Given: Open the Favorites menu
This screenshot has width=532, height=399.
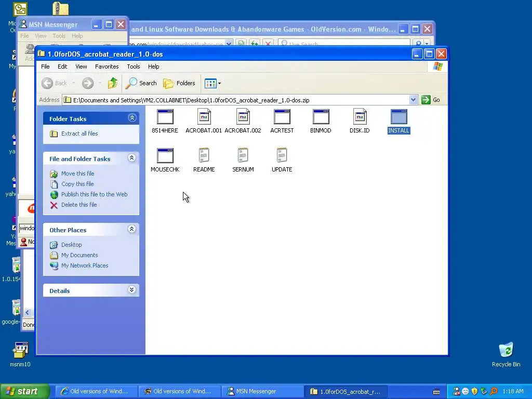Looking at the screenshot, I should tap(107, 66).
